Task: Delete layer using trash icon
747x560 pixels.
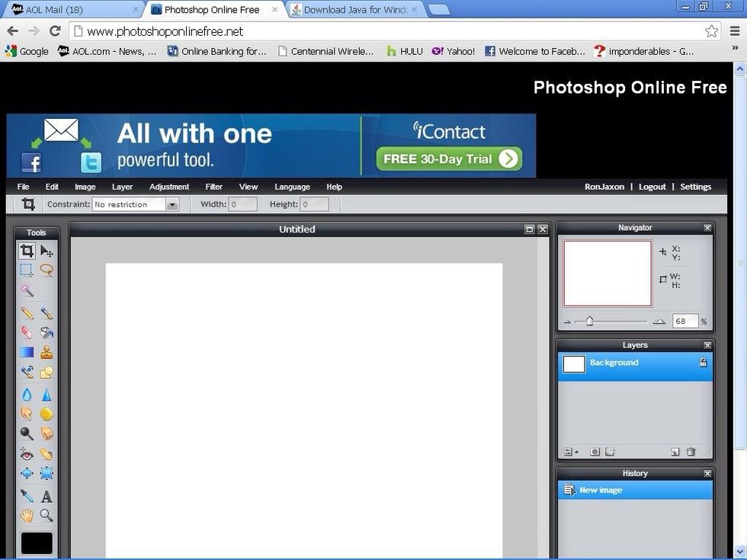Action: click(x=691, y=451)
